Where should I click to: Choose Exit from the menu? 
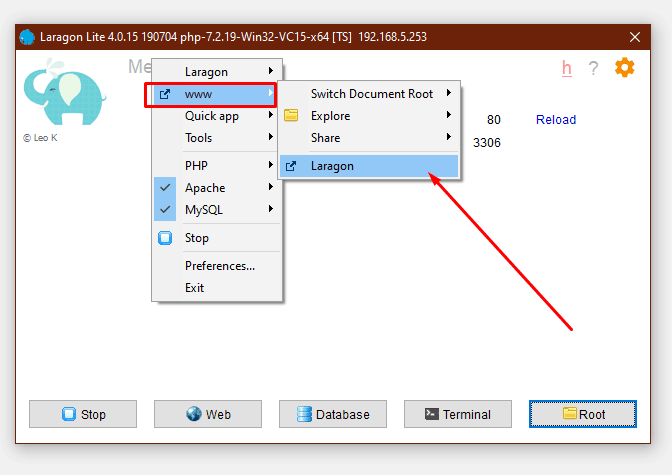click(x=217, y=288)
